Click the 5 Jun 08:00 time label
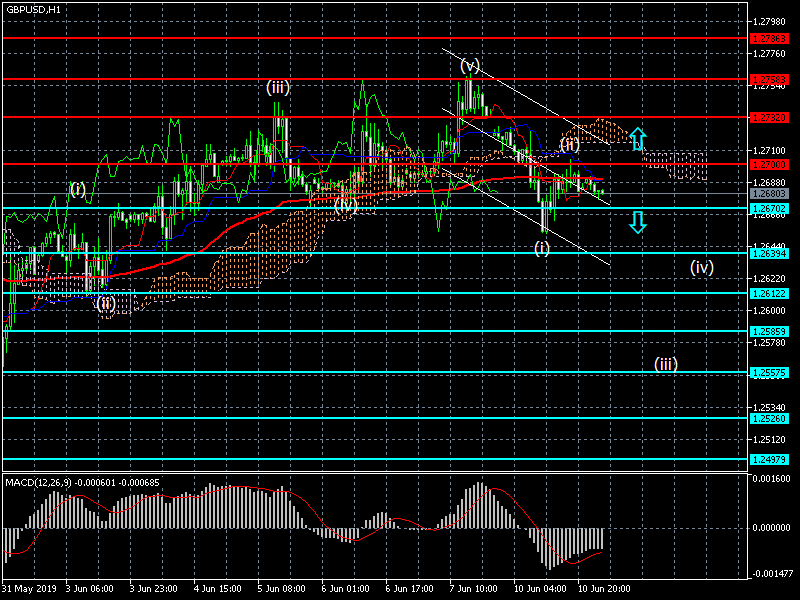800x600 pixels. 282,589
